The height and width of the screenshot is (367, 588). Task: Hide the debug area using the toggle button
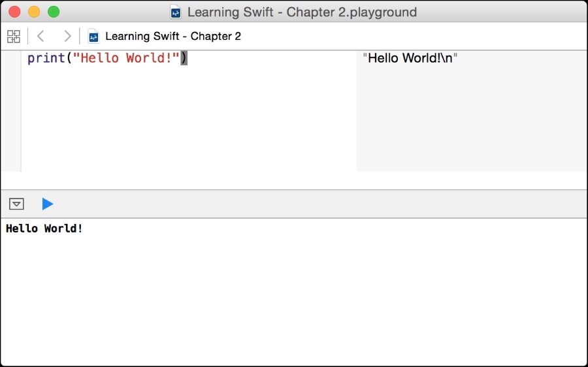16,204
